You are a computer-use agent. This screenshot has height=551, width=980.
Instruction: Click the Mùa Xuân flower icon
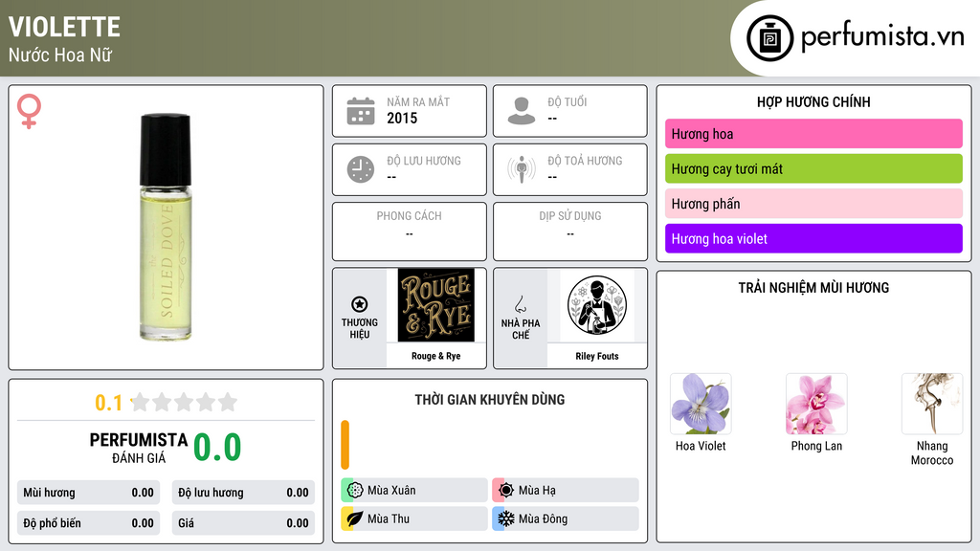point(355,491)
